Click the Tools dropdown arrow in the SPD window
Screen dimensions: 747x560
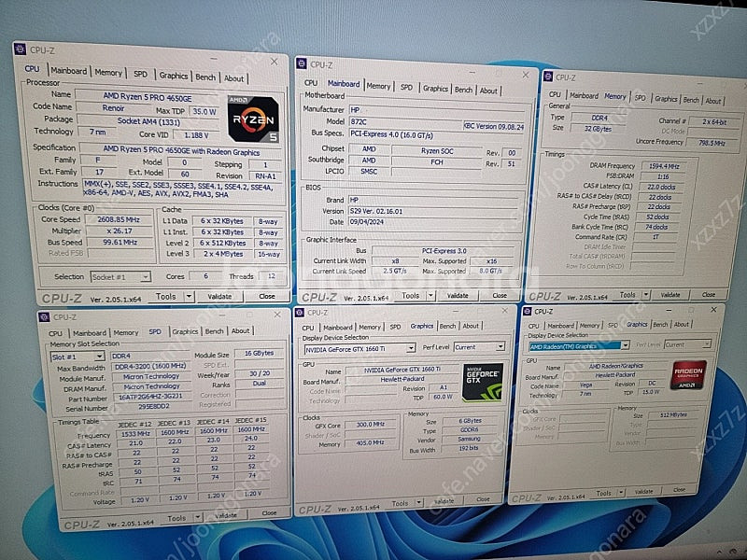(x=198, y=517)
